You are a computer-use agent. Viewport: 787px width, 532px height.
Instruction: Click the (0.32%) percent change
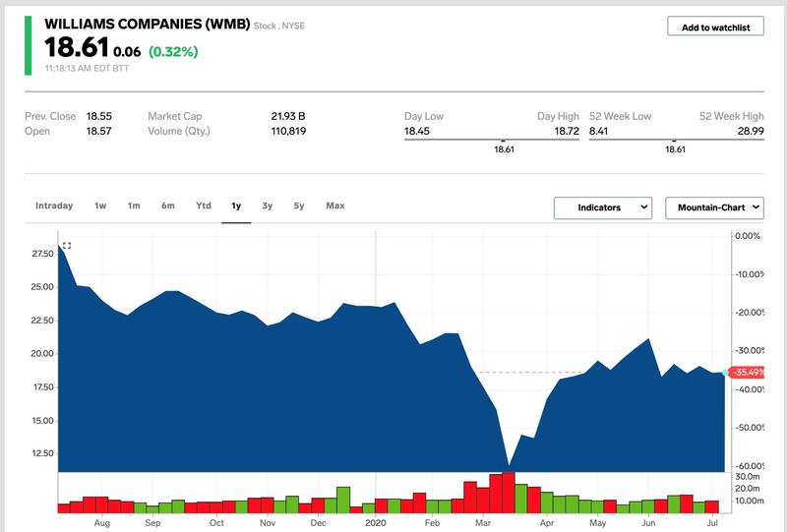(x=173, y=51)
